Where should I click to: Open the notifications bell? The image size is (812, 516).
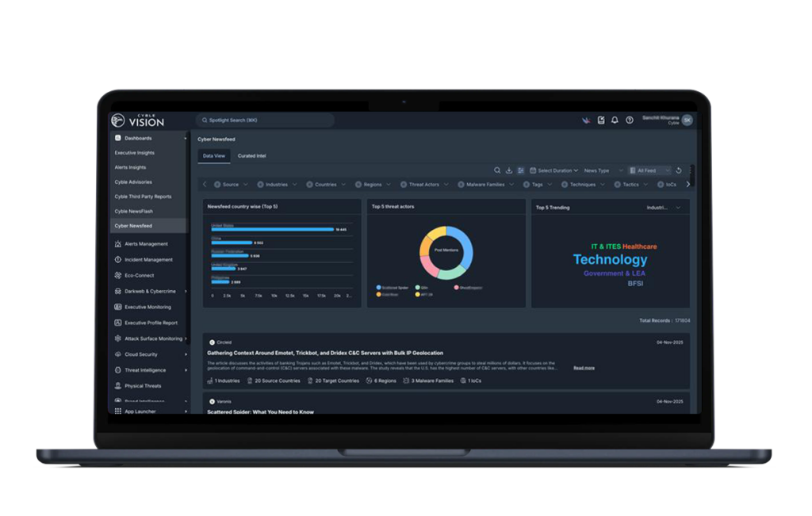[x=615, y=120]
